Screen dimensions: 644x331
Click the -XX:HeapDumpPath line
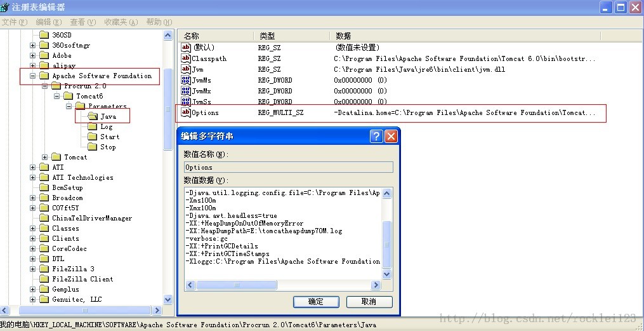coord(264,231)
